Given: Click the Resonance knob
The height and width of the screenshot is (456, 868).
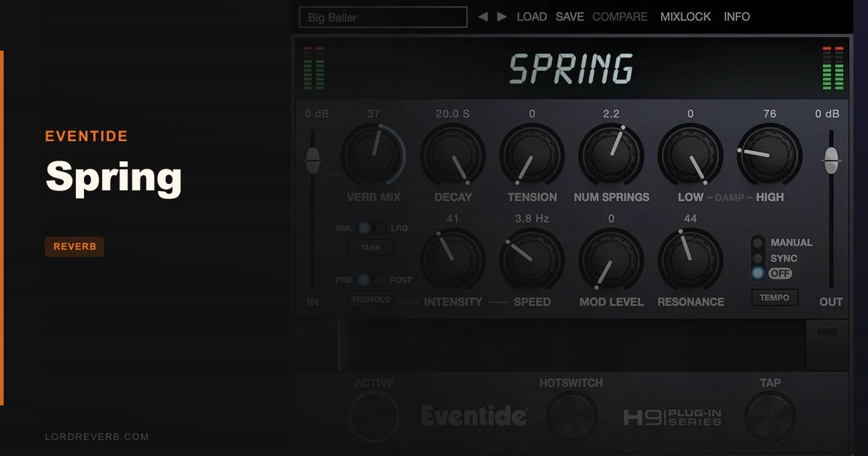Looking at the screenshot, I should [x=690, y=260].
